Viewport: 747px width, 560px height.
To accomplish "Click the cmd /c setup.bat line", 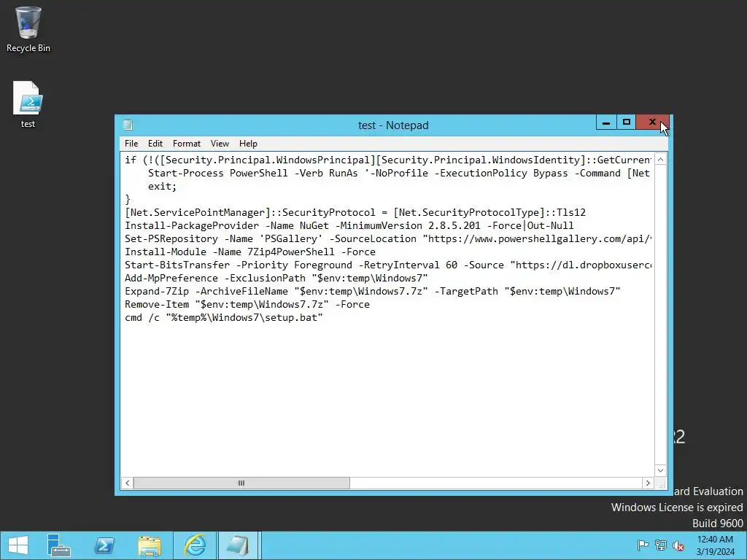I will (x=223, y=317).
